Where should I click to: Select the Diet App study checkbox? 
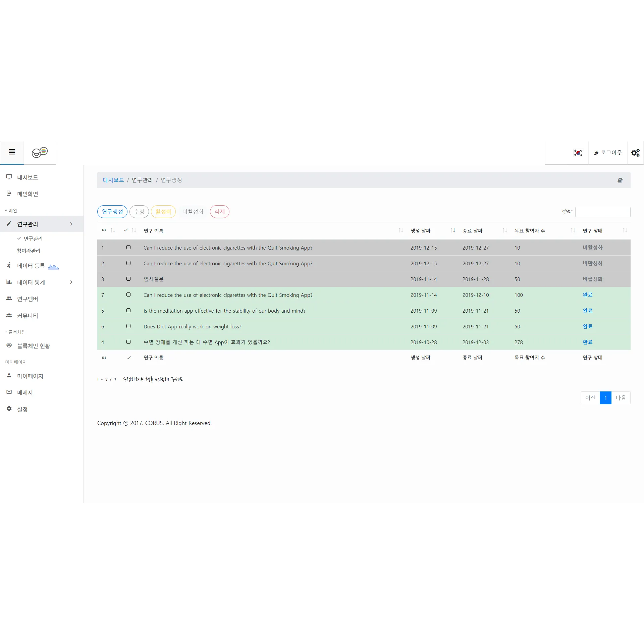tap(128, 326)
